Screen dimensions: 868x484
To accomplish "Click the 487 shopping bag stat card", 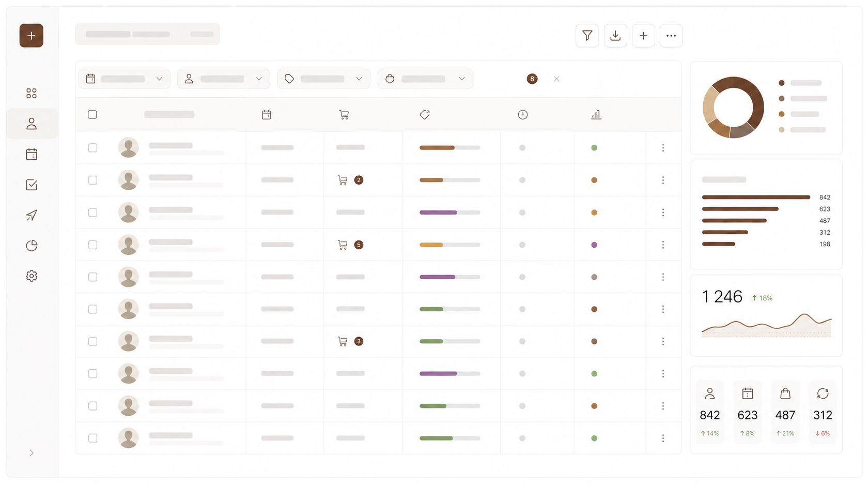I will click(785, 412).
